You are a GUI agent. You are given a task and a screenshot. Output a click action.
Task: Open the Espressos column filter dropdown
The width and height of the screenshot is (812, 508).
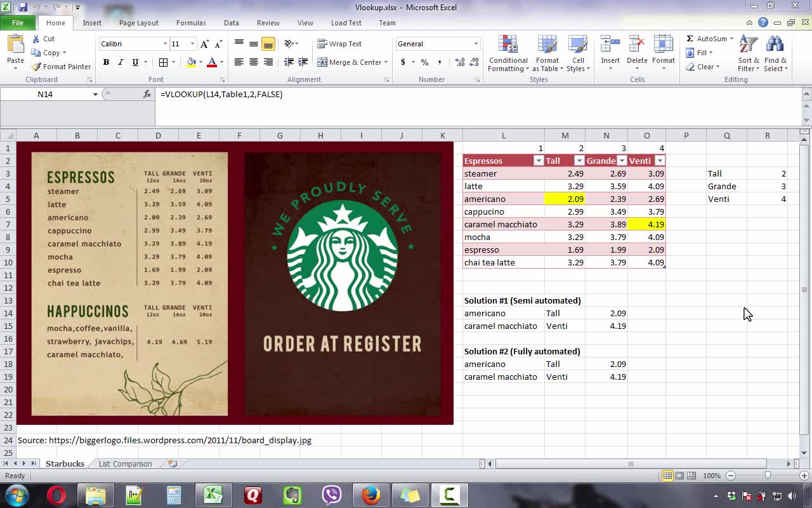pos(538,161)
